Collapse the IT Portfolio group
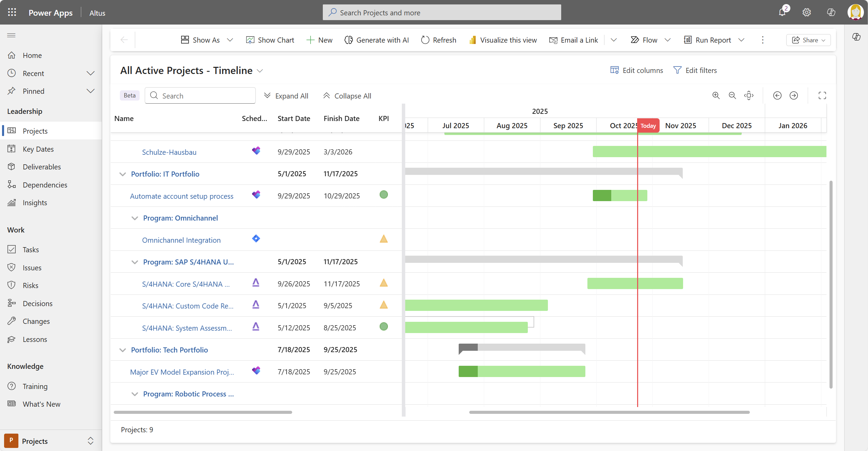This screenshot has width=868, height=451. tap(122, 174)
